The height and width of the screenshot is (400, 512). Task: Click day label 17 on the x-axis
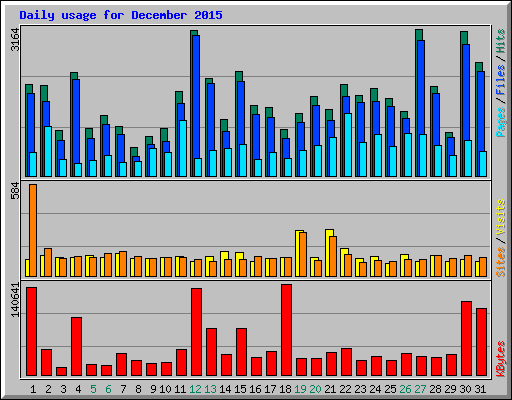[270, 389]
